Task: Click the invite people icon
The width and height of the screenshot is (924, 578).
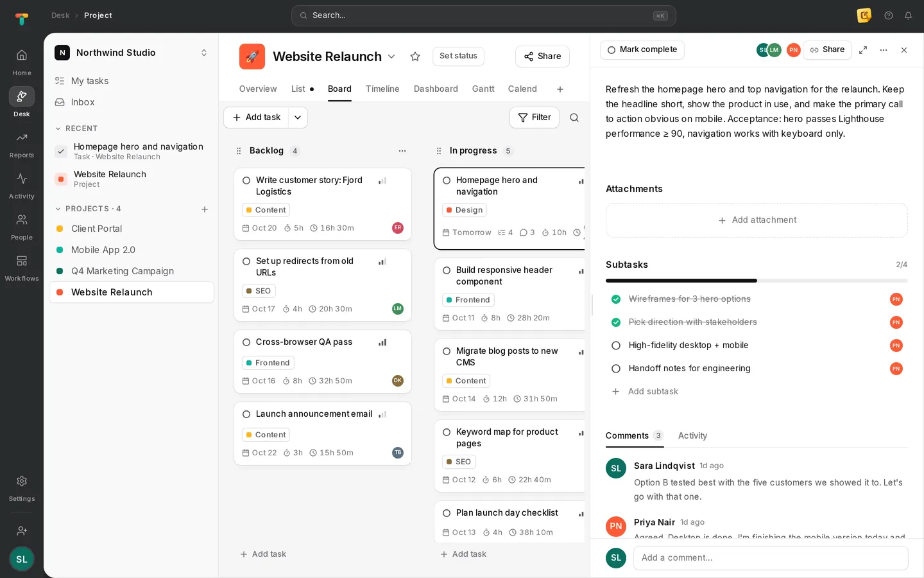Action: [x=22, y=530]
